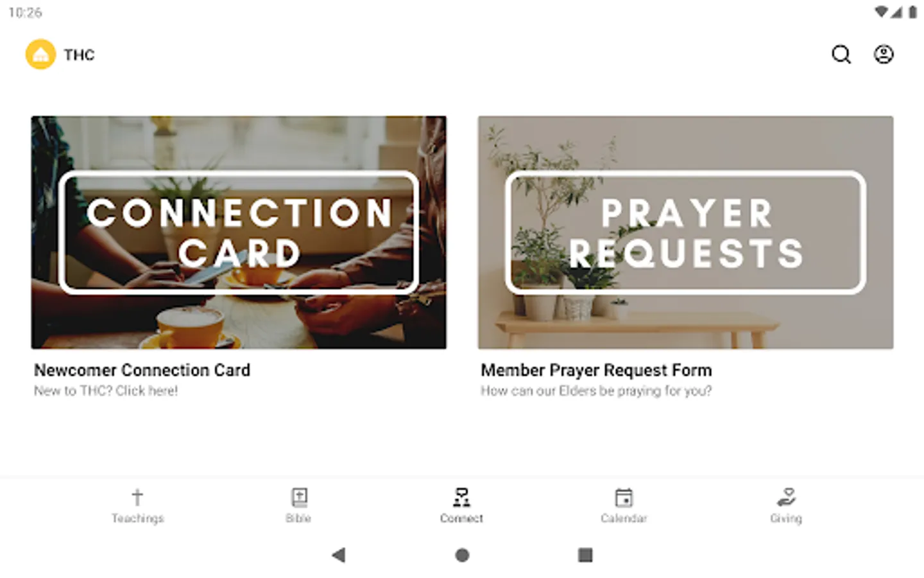Tap the Android back triangle button
Image resolution: width=924 pixels, height=578 pixels.
pyautogui.click(x=339, y=555)
